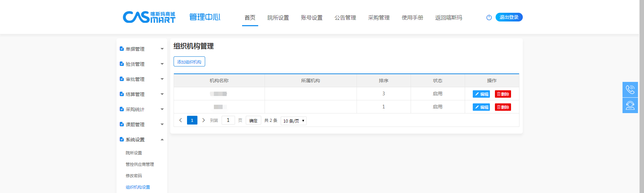Click the 确定 pagination confirm button
Viewport: 644px width, 193px height.
pos(253,120)
